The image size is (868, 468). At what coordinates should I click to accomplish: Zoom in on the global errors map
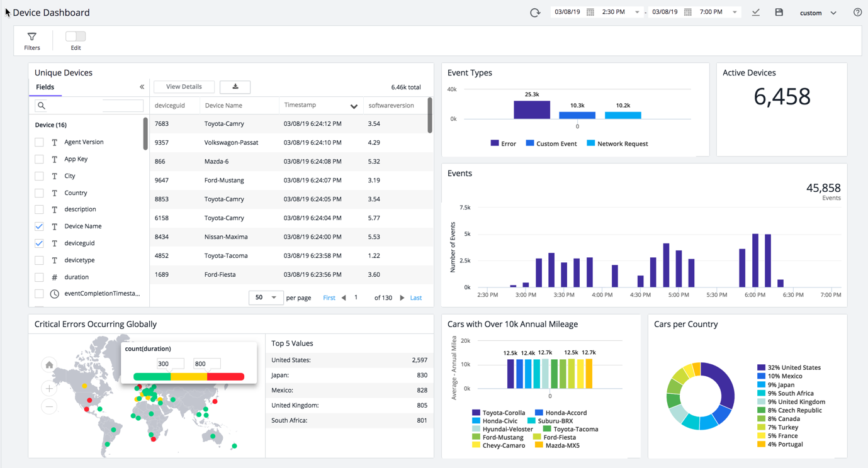tap(49, 388)
